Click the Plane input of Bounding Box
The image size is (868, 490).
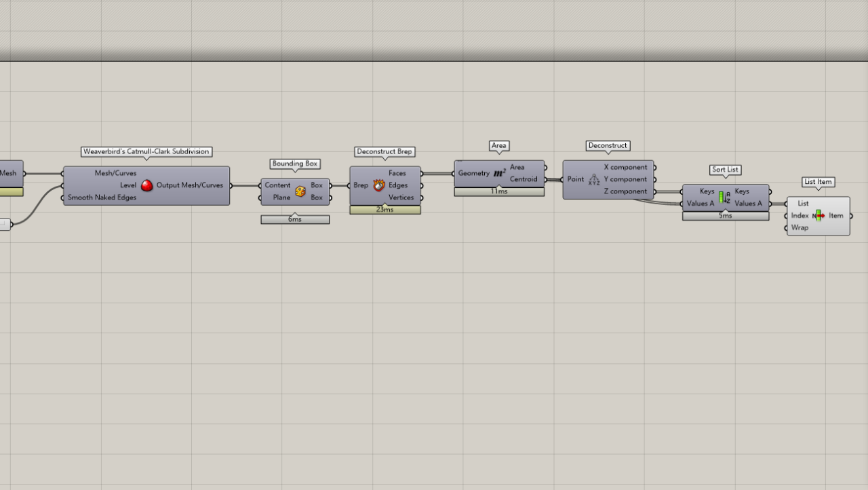click(x=281, y=197)
